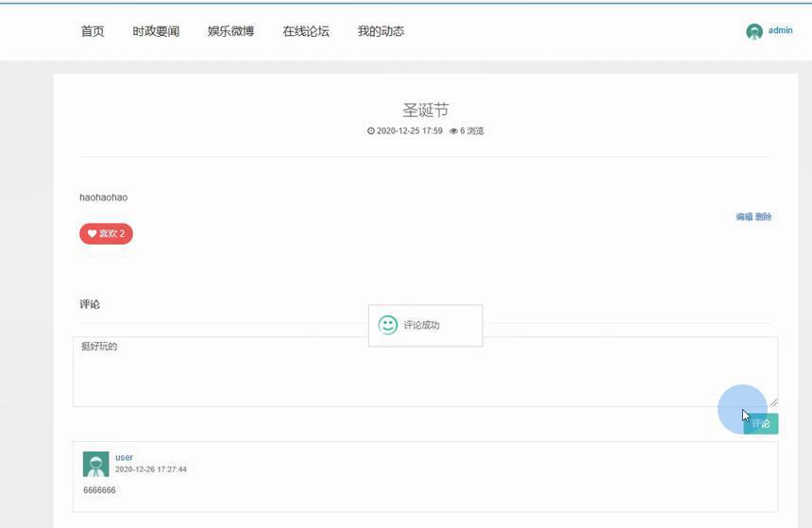Open the 我的动态 page

point(381,31)
